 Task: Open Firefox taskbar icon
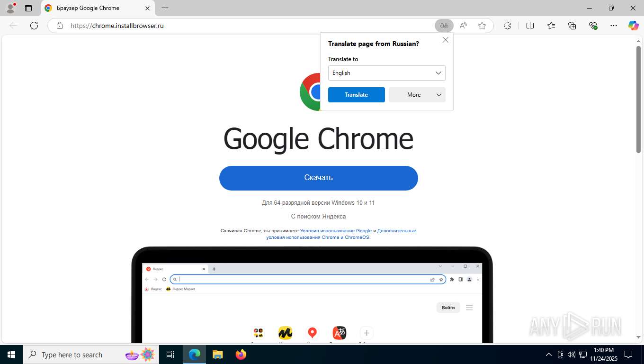click(x=241, y=355)
